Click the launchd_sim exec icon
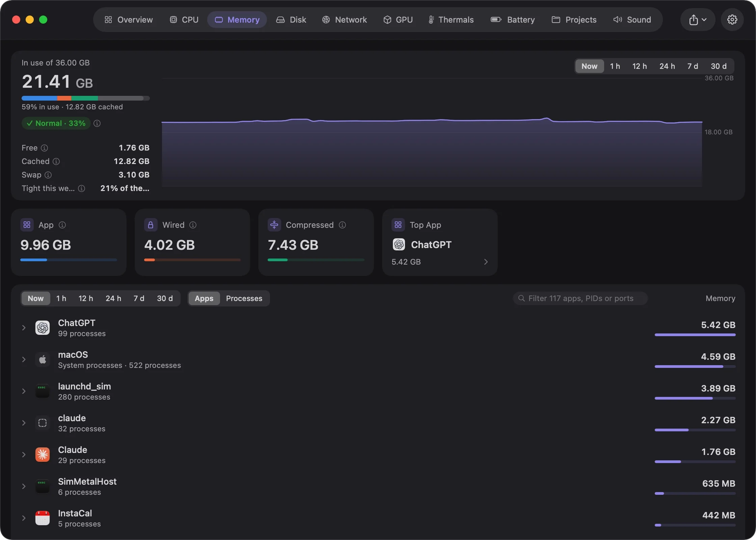This screenshot has height=540, width=756. [x=43, y=391]
